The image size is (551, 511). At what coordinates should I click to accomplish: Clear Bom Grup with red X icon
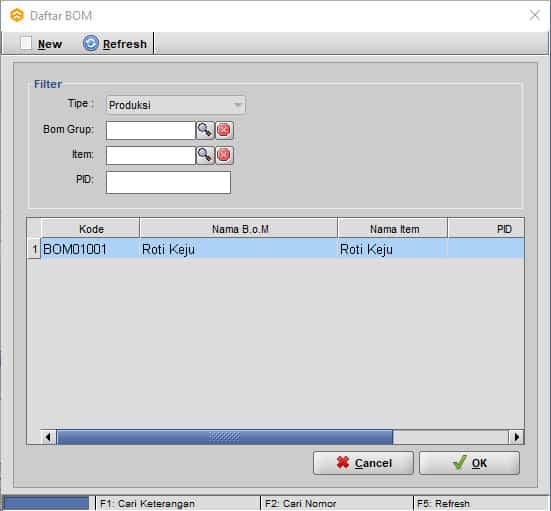point(224,130)
